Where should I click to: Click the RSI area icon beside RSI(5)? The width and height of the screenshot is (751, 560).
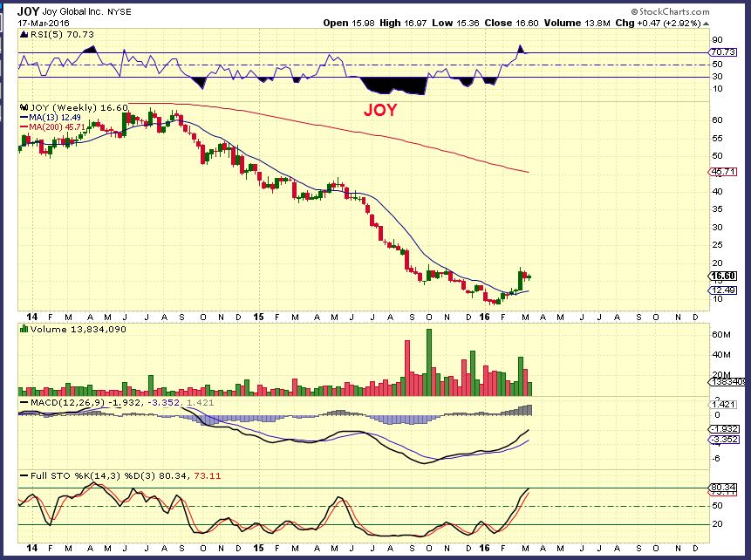coord(24,35)
